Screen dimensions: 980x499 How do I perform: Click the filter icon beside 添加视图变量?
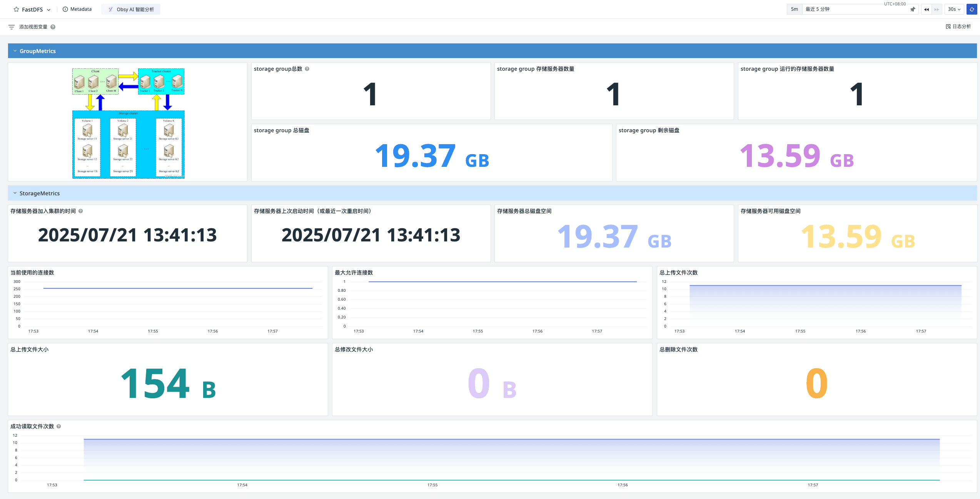12,27
